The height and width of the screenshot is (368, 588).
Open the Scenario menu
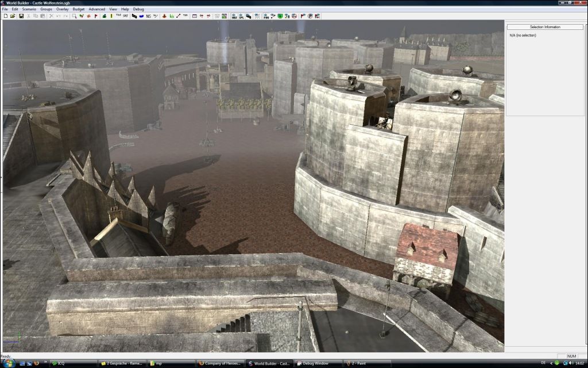29,9
